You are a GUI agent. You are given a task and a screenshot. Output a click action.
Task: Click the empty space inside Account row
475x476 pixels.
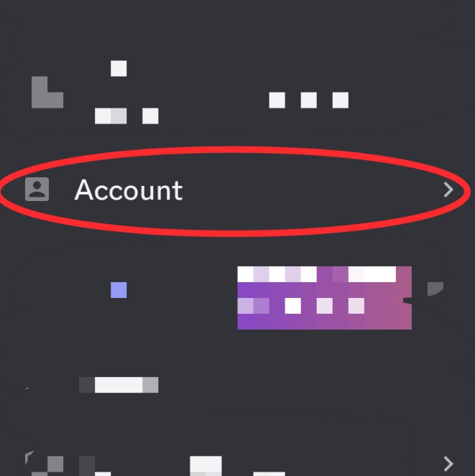coord(304,190)
